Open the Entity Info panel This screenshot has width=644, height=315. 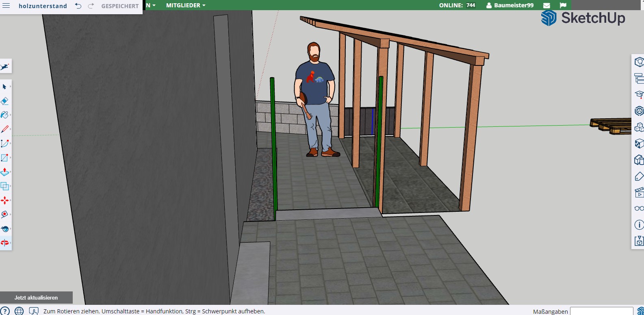639,225
